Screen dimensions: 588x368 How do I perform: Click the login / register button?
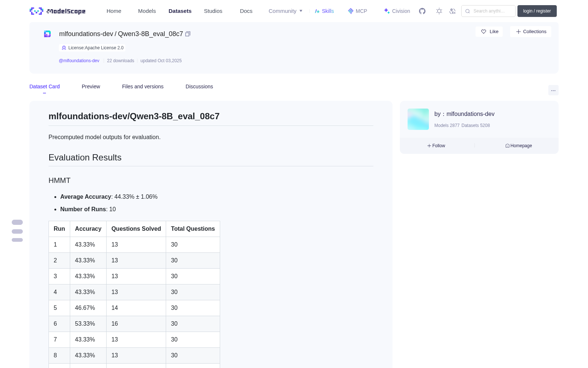click(537, 11)
